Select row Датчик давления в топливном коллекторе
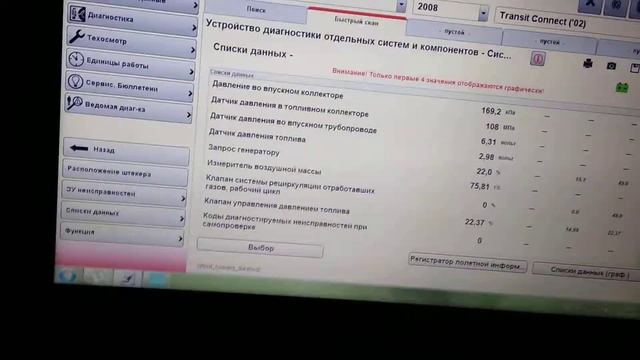Viewport: 640px width, 360px height. tap(289, 107)
